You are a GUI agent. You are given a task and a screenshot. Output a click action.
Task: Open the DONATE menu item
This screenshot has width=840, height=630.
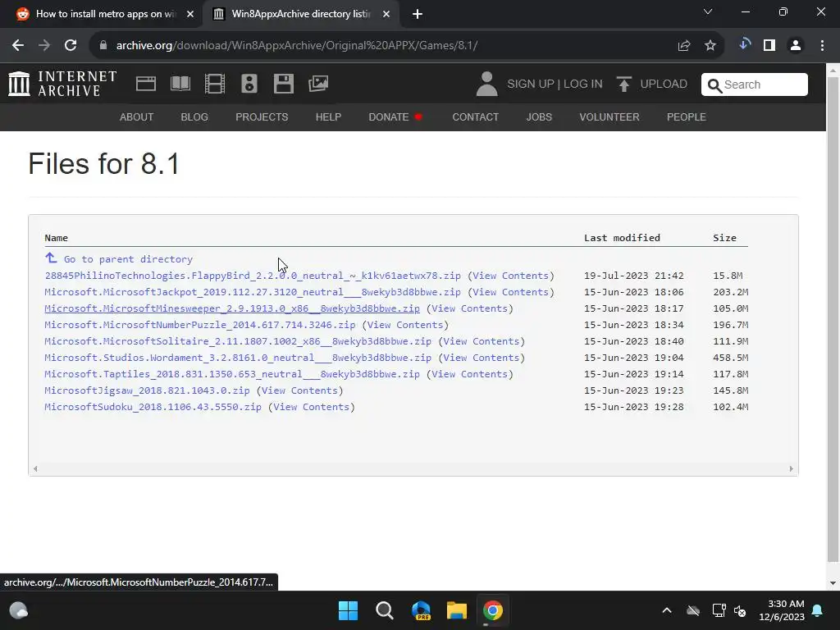coord(395,116)
